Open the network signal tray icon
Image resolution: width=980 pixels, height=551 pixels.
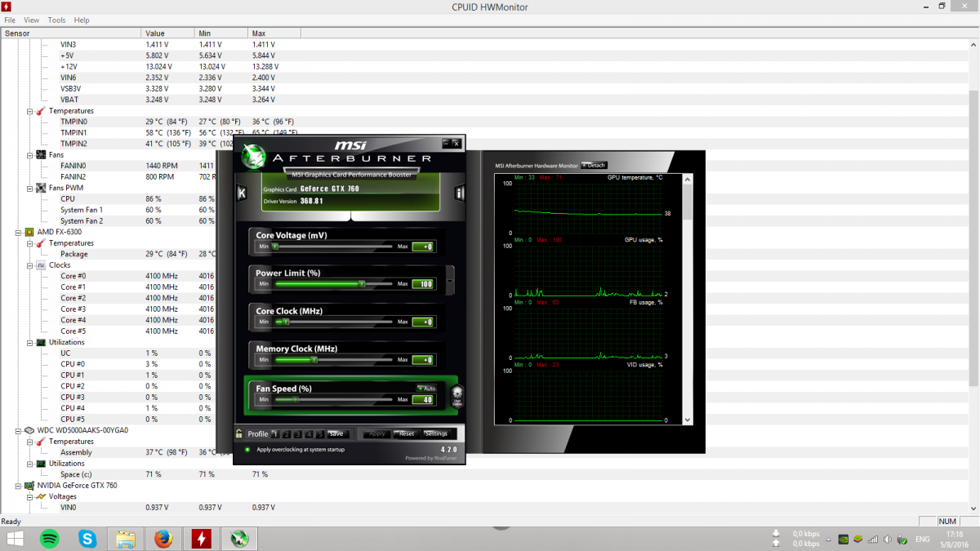(872, 540)
